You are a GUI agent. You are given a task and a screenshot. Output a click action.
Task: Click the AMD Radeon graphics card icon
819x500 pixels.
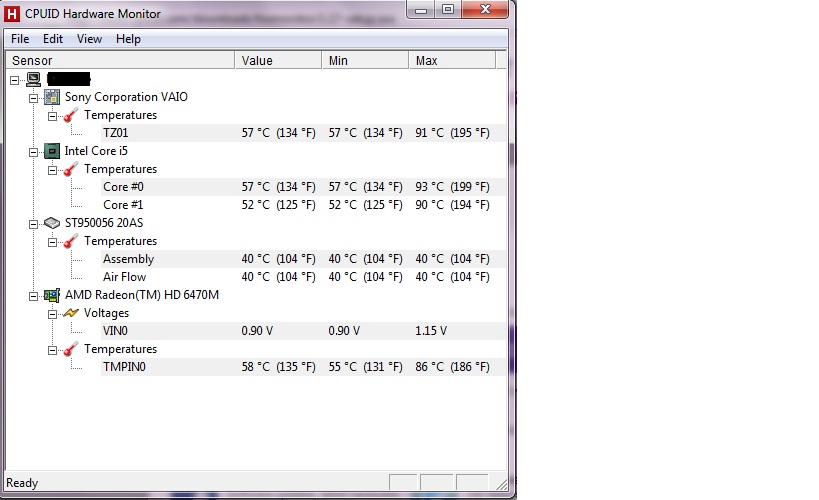[x=52, y=295]
